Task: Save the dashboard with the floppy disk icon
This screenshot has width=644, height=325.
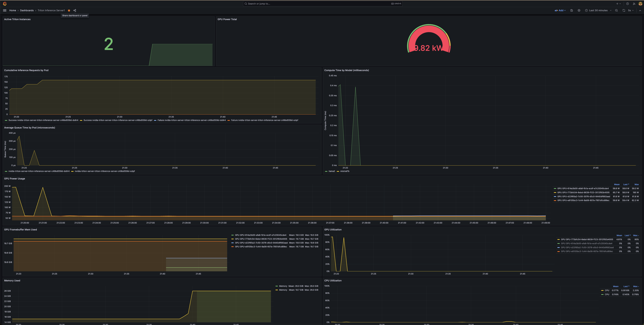Action: (571, 11)
